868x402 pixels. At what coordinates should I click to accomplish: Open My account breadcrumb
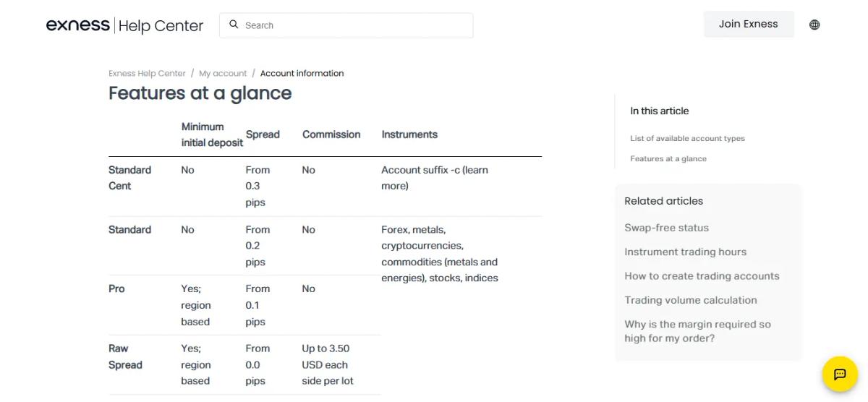pyautogui.click(x=223, y=73)
